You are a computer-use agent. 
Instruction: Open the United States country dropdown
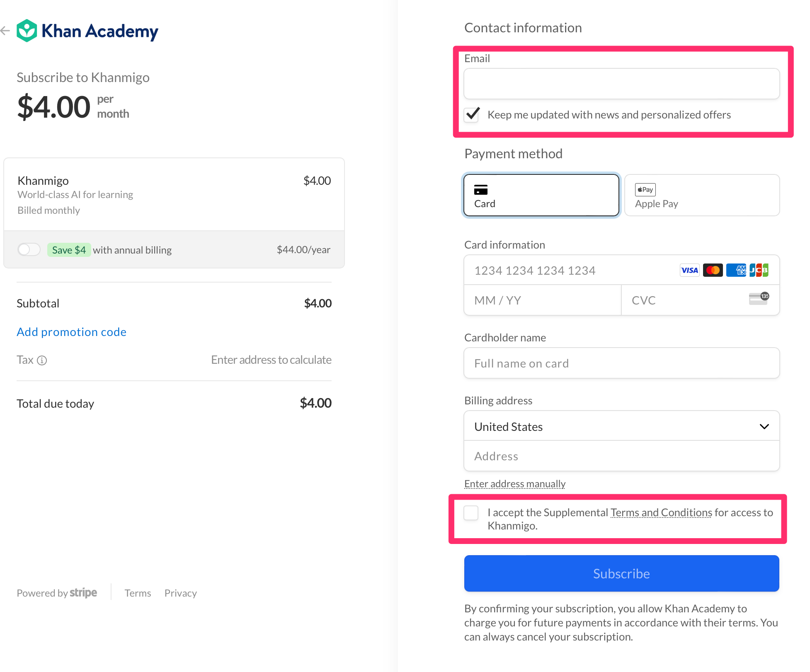(621, 426)
